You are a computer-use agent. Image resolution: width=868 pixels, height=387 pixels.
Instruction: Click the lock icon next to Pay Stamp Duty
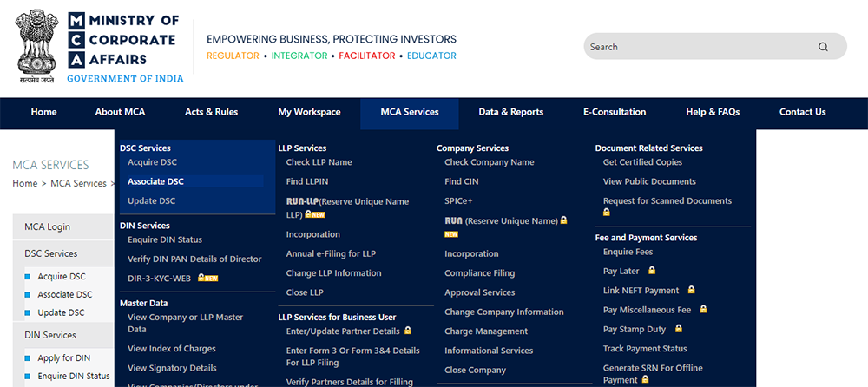[679, 329]
